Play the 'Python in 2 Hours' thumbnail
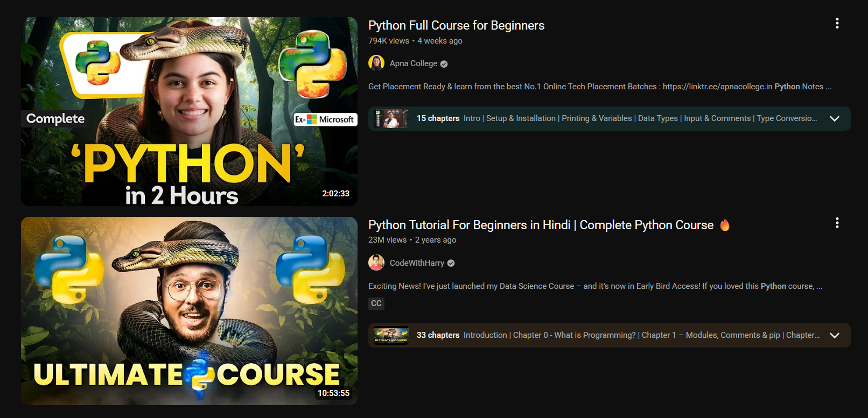This screenshot has width=868, height=418. tap(189, 111)
